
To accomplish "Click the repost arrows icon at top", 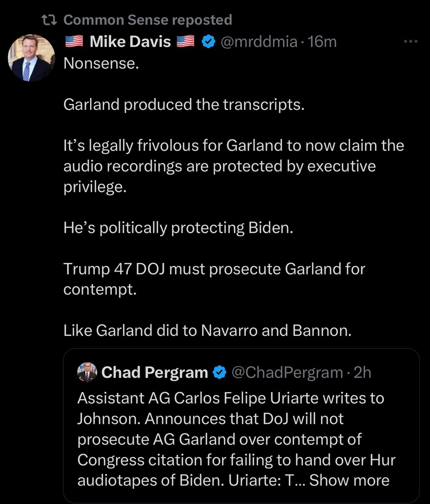I will [50, 20].
